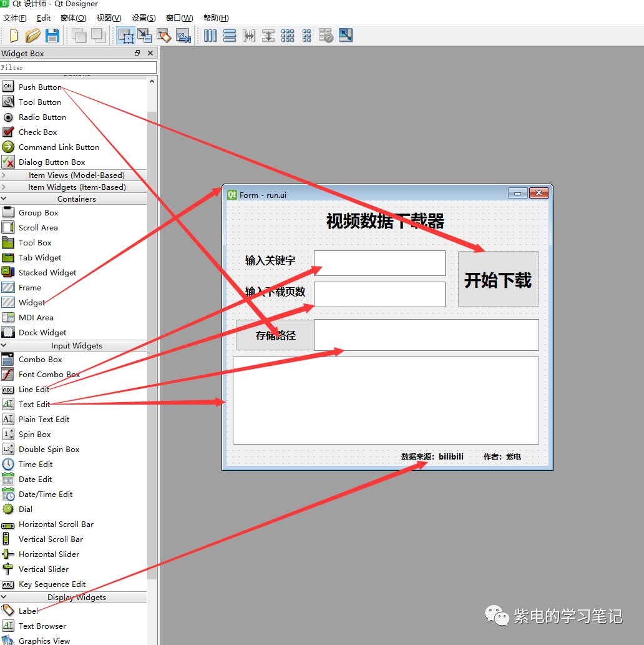
Task: Select the Edit Buddies mode icon
Action: [163, 36]
